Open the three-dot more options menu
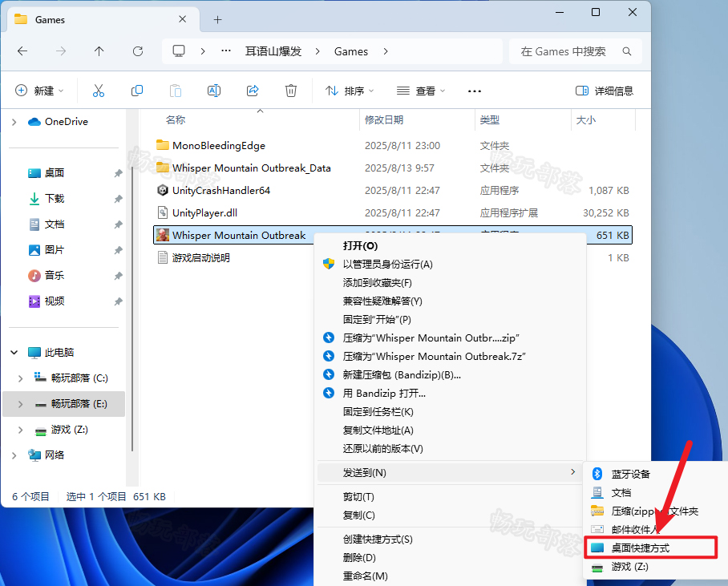The height and width of the screenshot is (586, 728). click(475, 91)
